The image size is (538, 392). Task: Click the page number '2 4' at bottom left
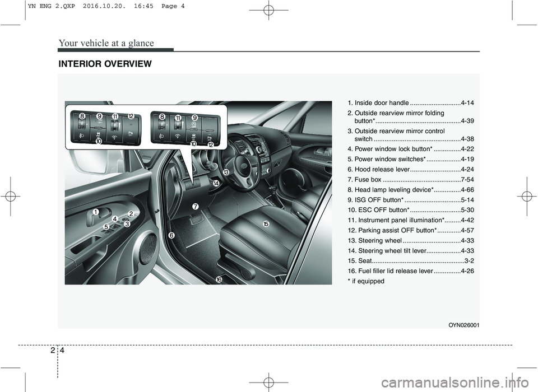pyautogui.click(x=57, y=350)
